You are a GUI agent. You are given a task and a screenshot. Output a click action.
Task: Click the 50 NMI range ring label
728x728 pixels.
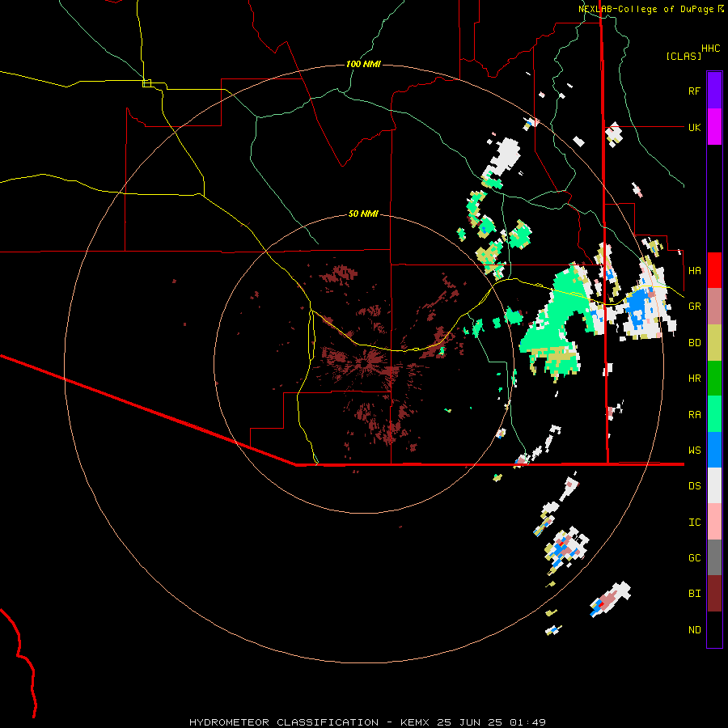tap(363, 214)
